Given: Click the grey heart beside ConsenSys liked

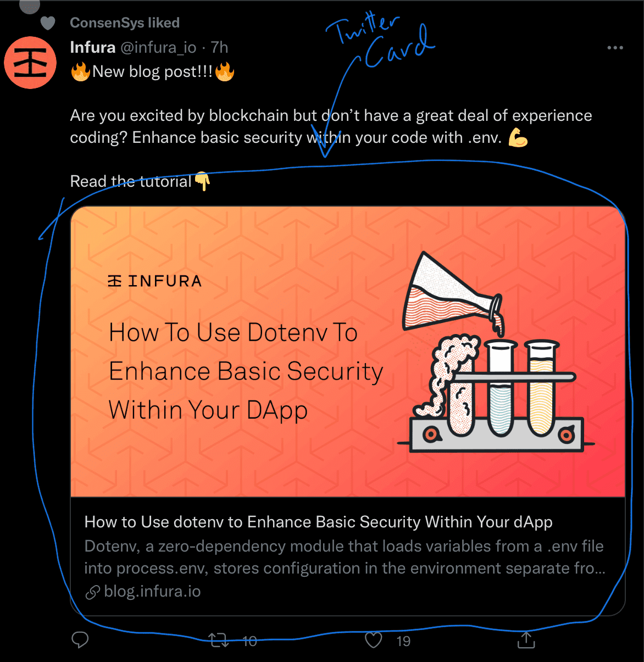Looking at the screenshot, I should (48, 23).
